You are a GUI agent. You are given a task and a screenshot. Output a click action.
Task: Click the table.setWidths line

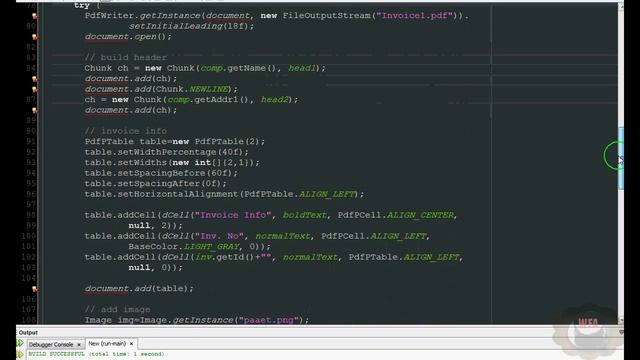point(172,162)
